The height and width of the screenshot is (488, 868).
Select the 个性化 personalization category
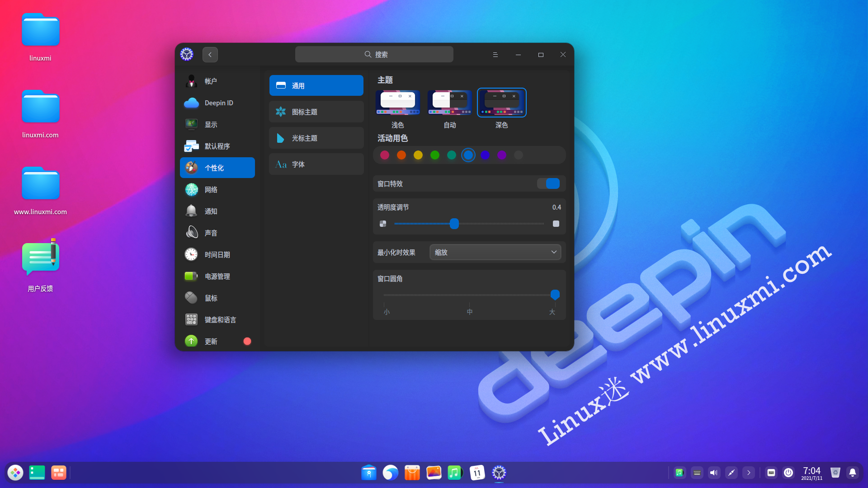point(217,168)
